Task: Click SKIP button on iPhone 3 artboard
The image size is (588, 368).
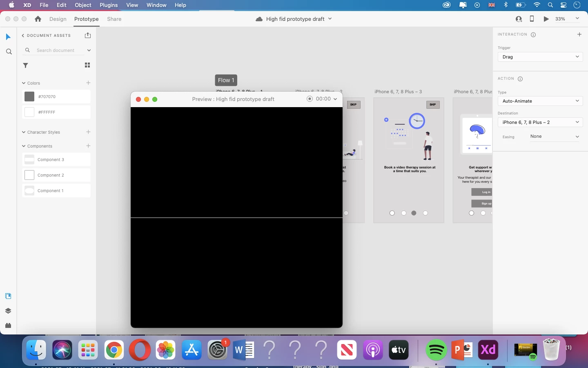Action: (x=433, y=105)
